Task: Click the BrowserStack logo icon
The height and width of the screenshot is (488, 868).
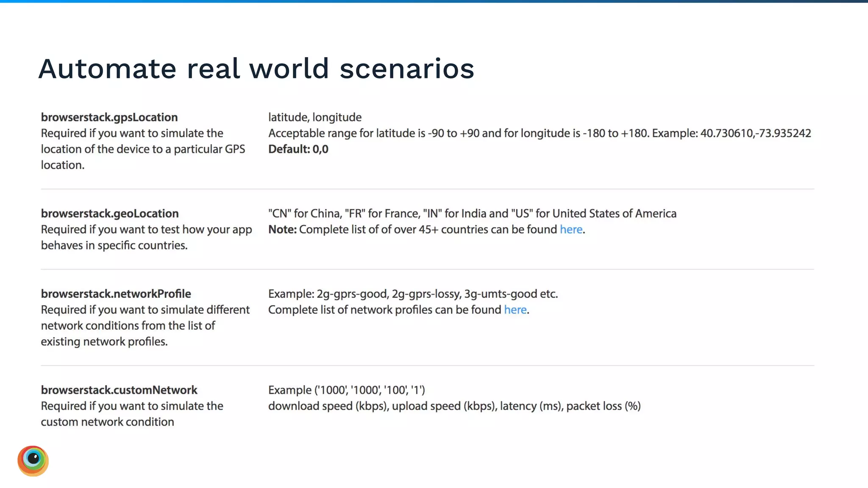Action: [x=33, y=461]
